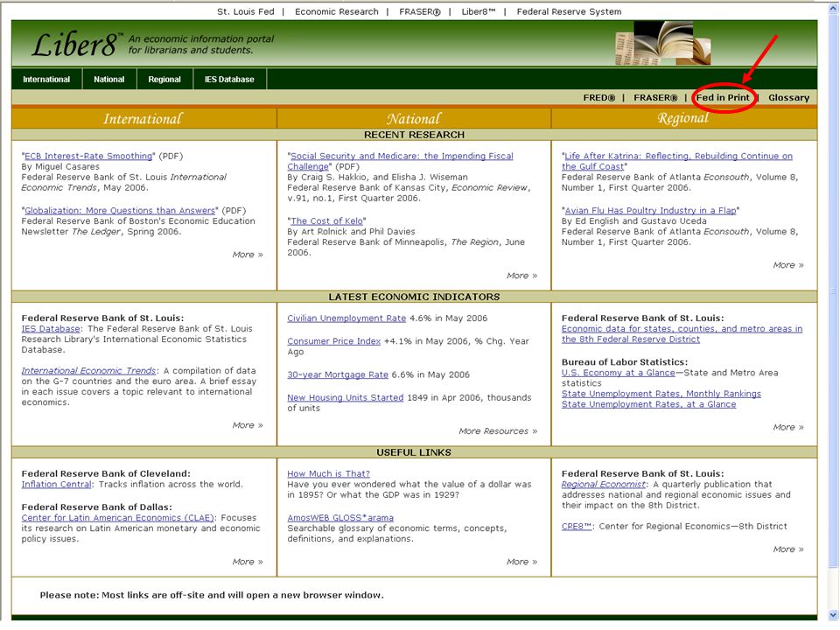840x630 pixels.
Task: Open Civilian Unemployment Rate link
Action: tap(346, 318)
